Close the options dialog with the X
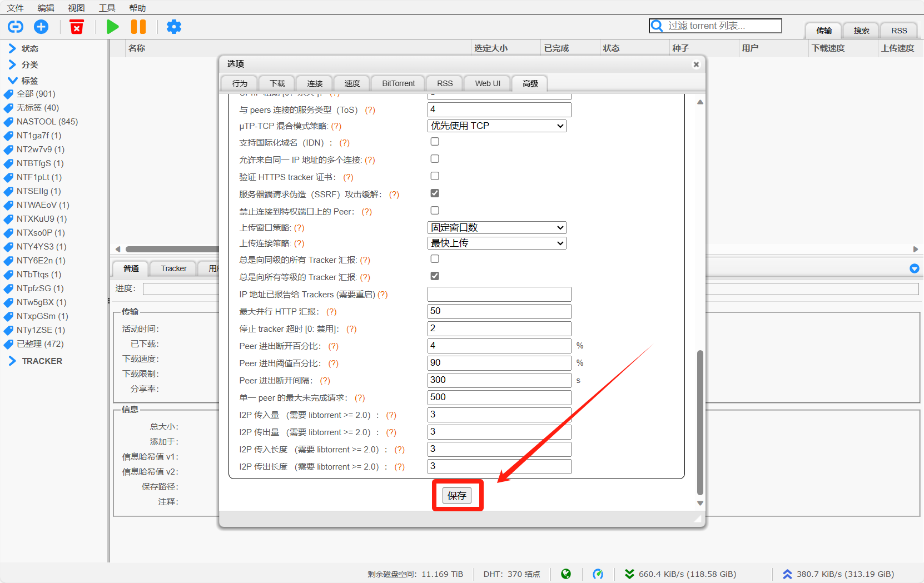The height and width of the screenshot is (583, 924). [x=696, y=64]
